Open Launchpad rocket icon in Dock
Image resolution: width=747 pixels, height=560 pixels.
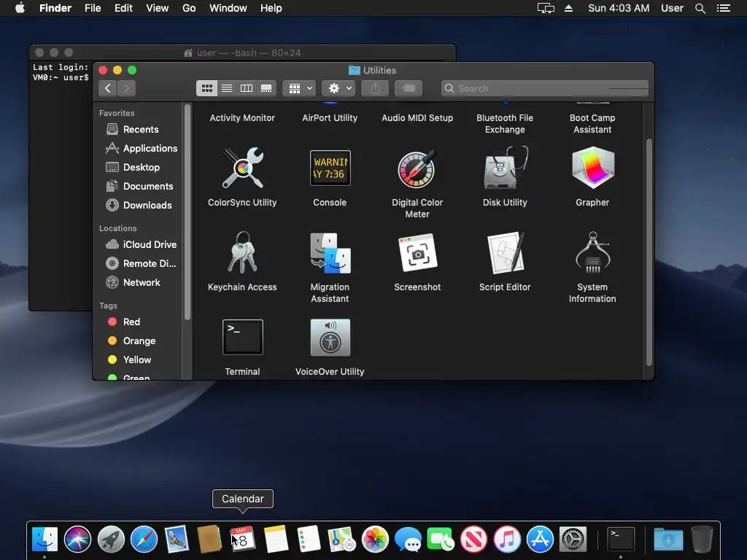[111, 540]
